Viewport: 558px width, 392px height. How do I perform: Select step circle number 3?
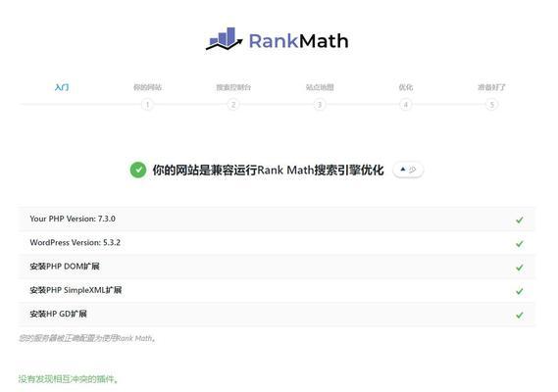tap(320, 105)
